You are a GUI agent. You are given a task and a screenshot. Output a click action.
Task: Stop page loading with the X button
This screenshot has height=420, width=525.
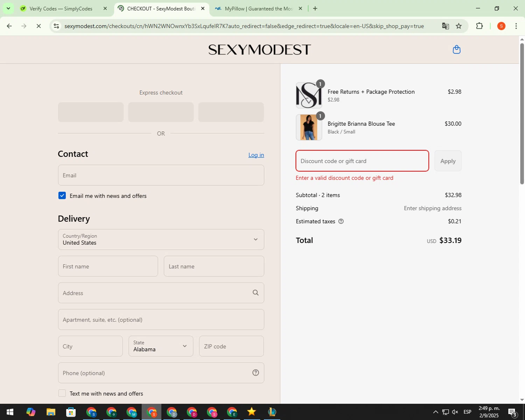[38, 26]
